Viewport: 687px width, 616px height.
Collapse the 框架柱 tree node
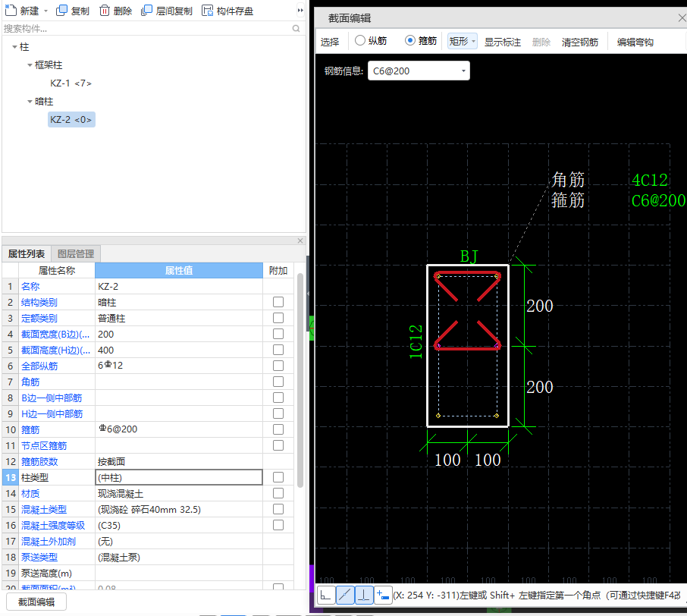(30, 65)
